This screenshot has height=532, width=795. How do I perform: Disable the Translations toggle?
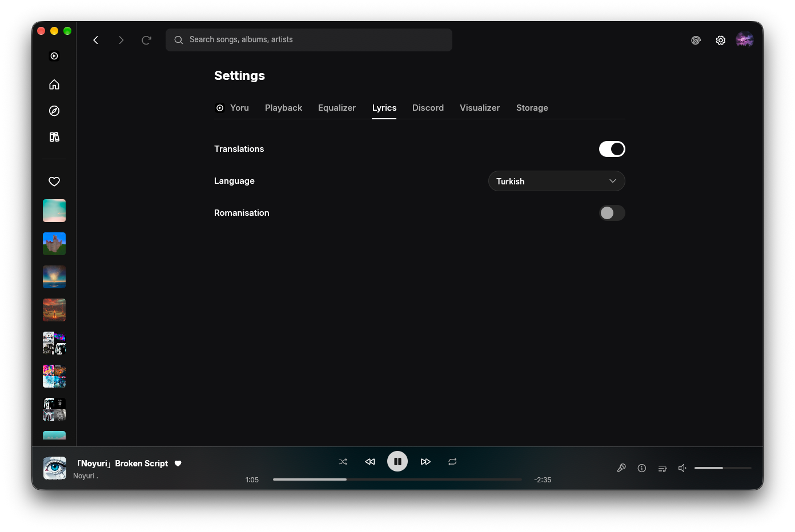(x=612, y=149)
